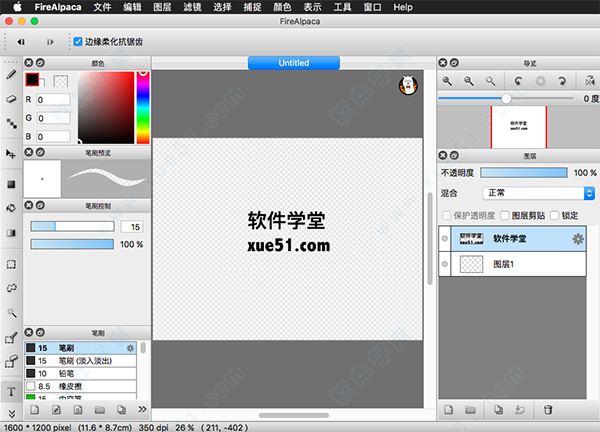Open more brush options chevron

pos(142,409)
